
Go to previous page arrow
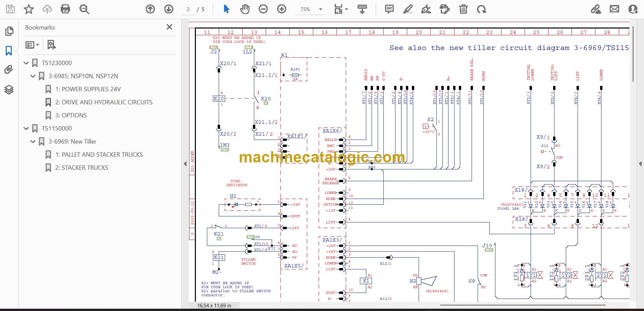(x=150, y=9)
